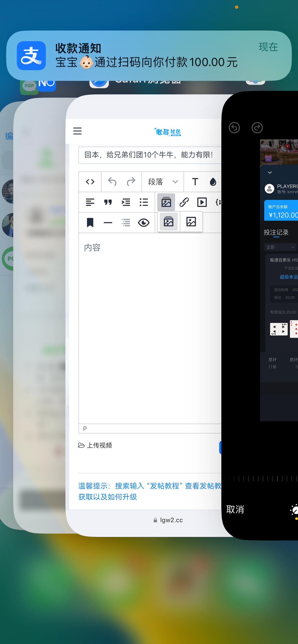Open the hamburger menu in 老哥社区
Viewport: 298px width, 644px height.
[77, 131]
